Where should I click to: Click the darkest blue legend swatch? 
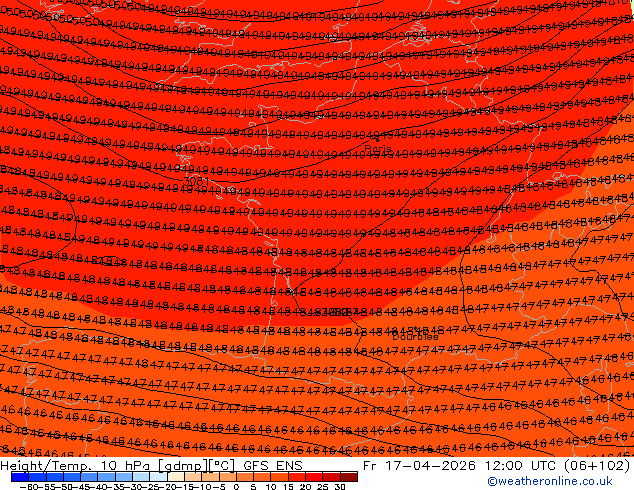pos(20,477)
